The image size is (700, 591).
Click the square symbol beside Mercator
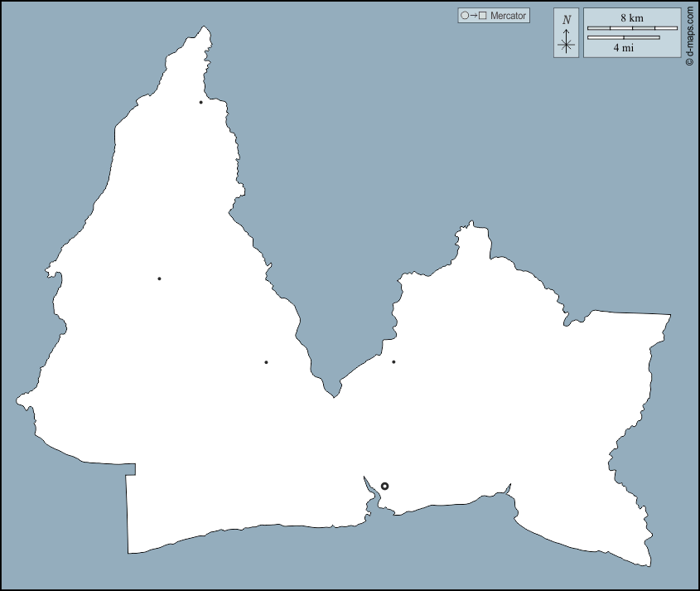click(x=482, y=16)
